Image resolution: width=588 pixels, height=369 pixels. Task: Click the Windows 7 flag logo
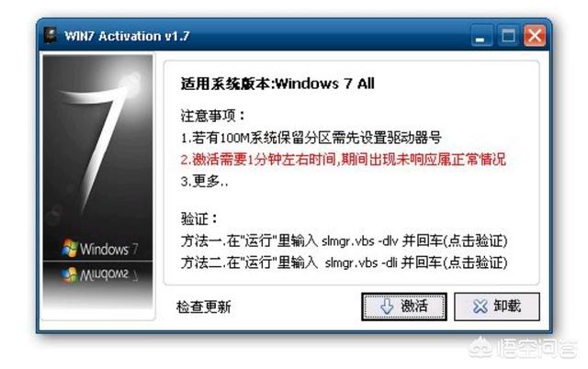[x=70, y=248]
